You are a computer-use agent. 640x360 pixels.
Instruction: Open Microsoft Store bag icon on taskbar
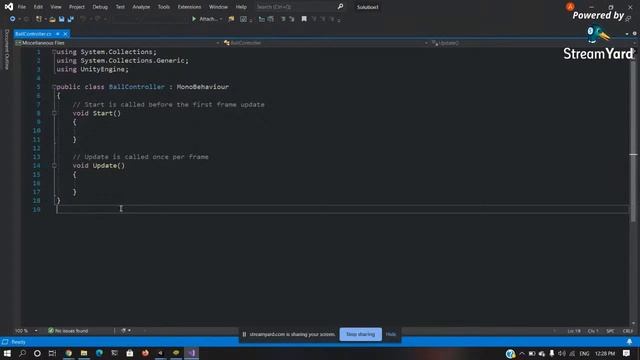130,353
